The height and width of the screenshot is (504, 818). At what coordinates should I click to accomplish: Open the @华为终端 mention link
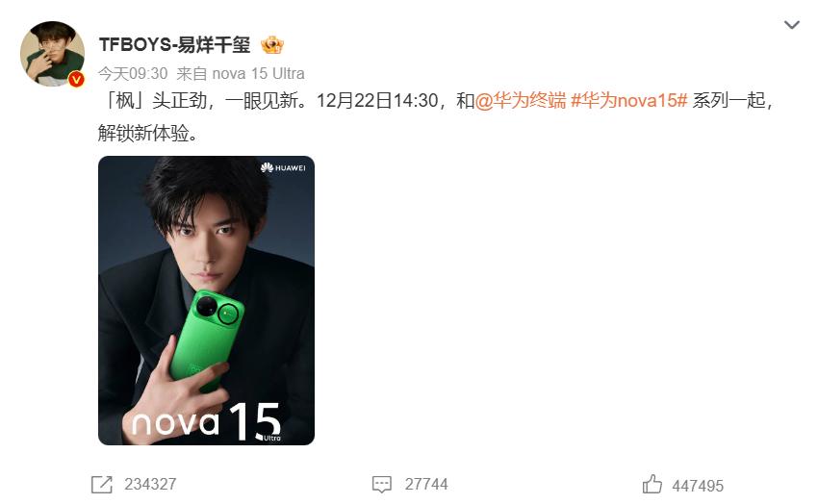(x=521, y=100)
